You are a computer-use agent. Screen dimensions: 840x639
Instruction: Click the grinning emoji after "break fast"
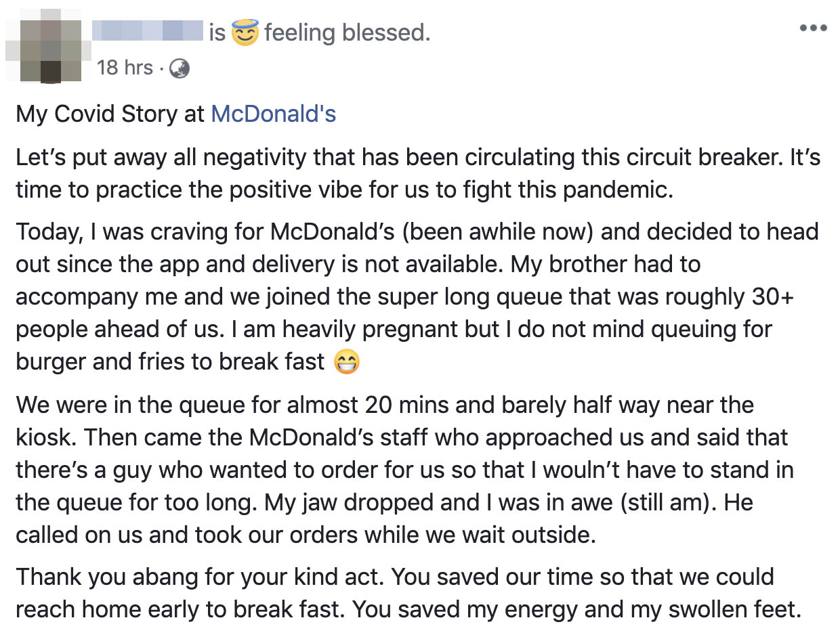click(347, 363)
